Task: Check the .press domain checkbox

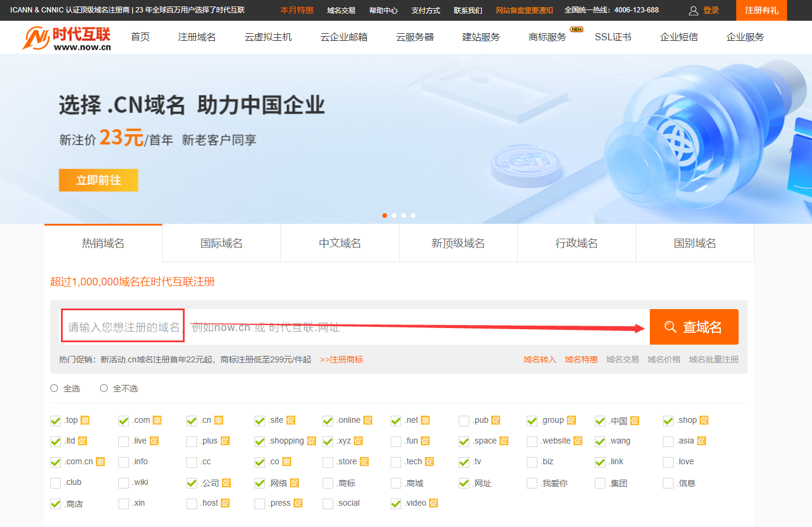Action: tap(260, 504)
